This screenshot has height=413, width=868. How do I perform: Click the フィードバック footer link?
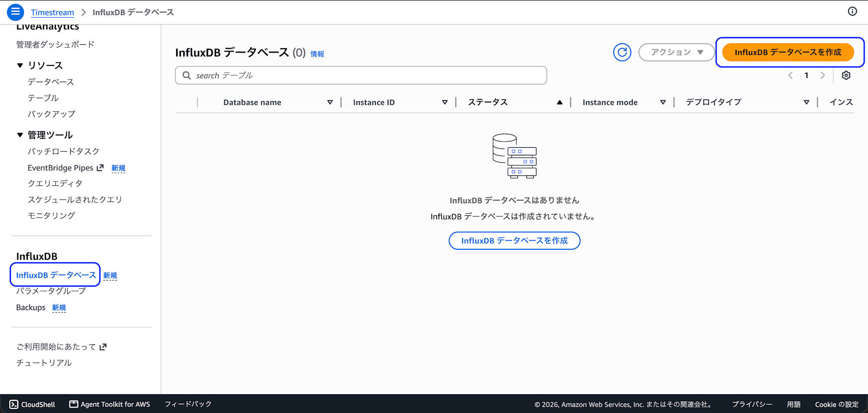(x=188, y=404)
